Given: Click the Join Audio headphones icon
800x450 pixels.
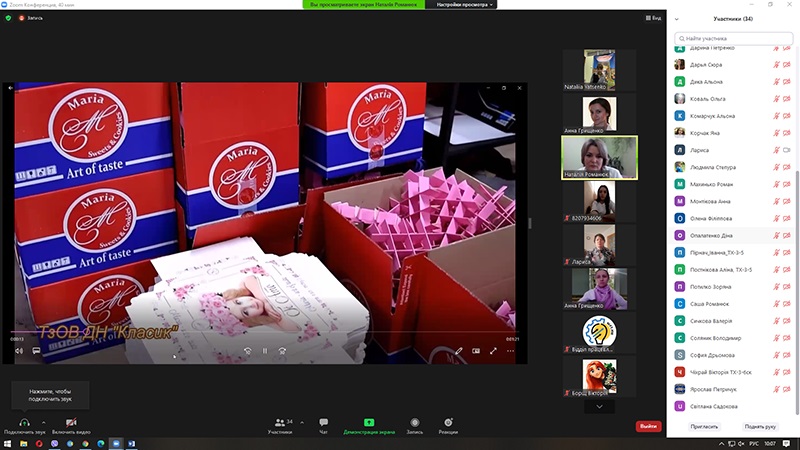Looking at the screenshot, I should point(24,422).
